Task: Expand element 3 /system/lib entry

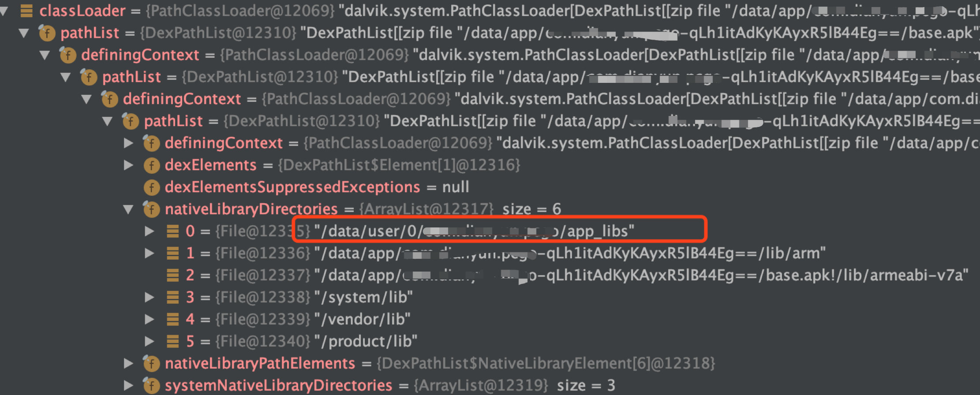Action: [x=150, y=298]
